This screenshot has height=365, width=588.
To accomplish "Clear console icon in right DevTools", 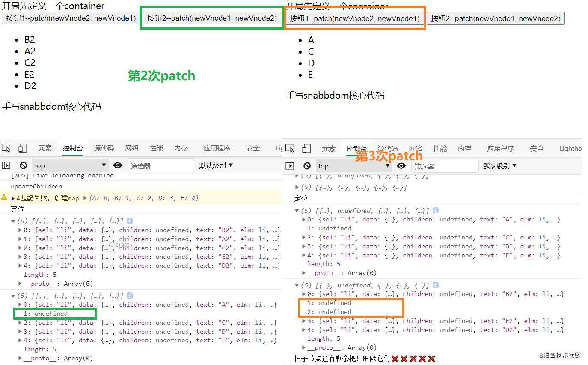I will pos(307,166).
